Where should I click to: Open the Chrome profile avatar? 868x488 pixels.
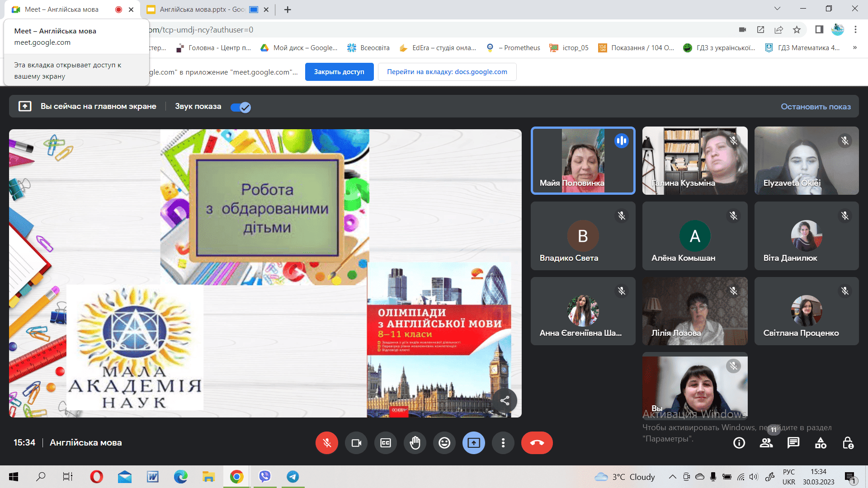pyautogui.click(x=837, y=30)
